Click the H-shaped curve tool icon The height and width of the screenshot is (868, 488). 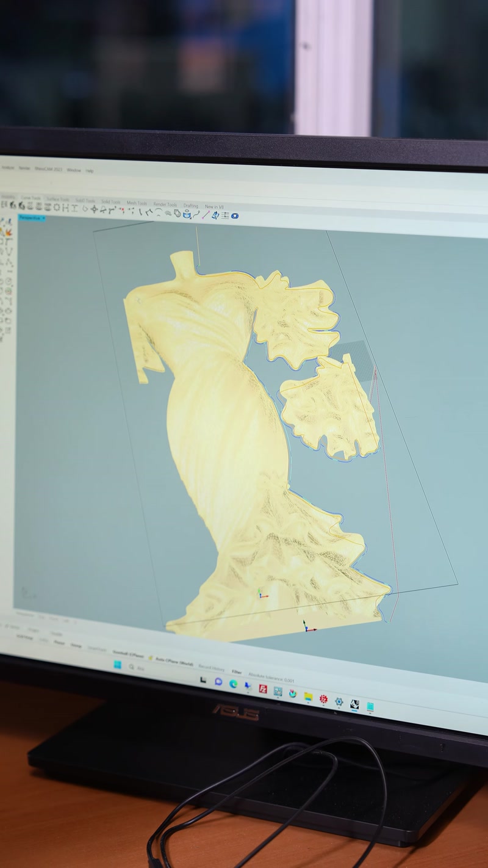pyautogui.click(x=65, y=208)
